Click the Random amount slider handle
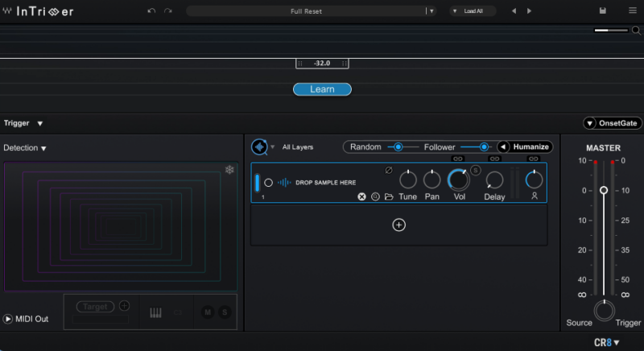This screenshot has width=644, height=351. [x=397, y=147]
